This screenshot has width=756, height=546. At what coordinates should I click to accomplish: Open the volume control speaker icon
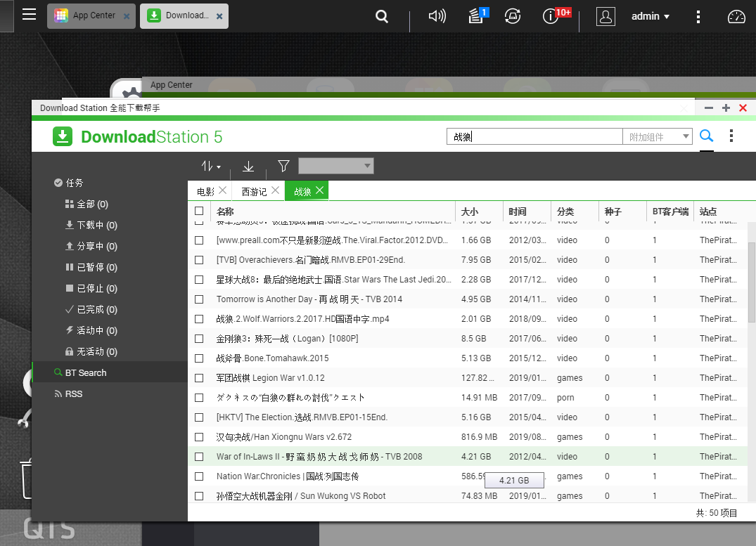(x=437, y=16)
